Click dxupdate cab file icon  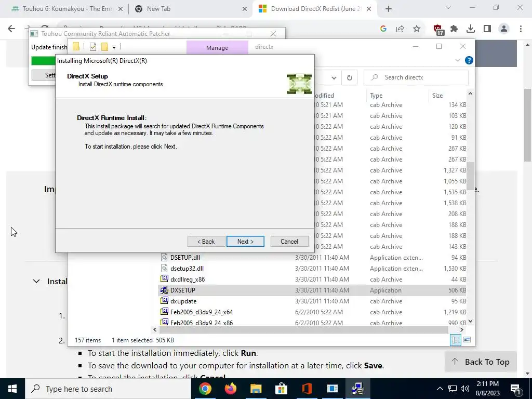(x=164, y=301)
